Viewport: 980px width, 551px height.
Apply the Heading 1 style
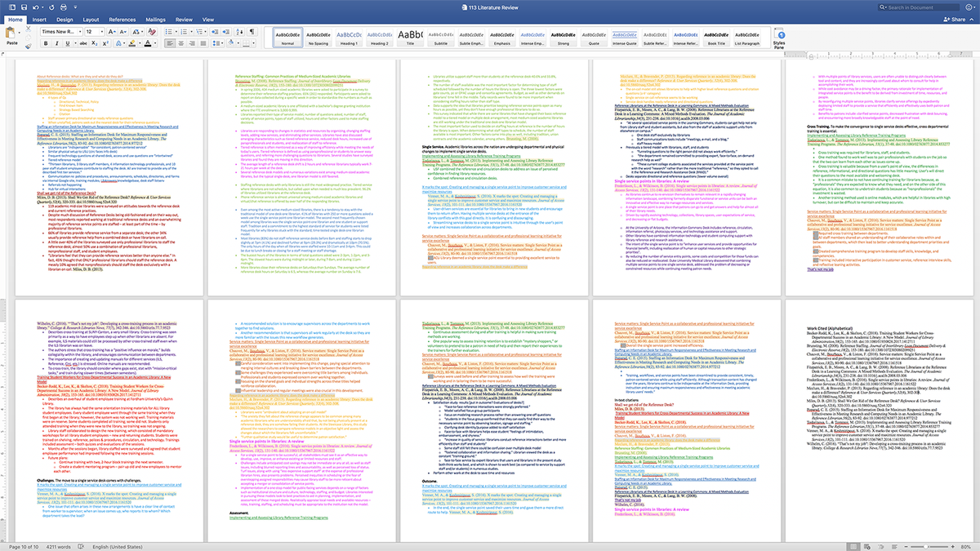coord(349,38)
